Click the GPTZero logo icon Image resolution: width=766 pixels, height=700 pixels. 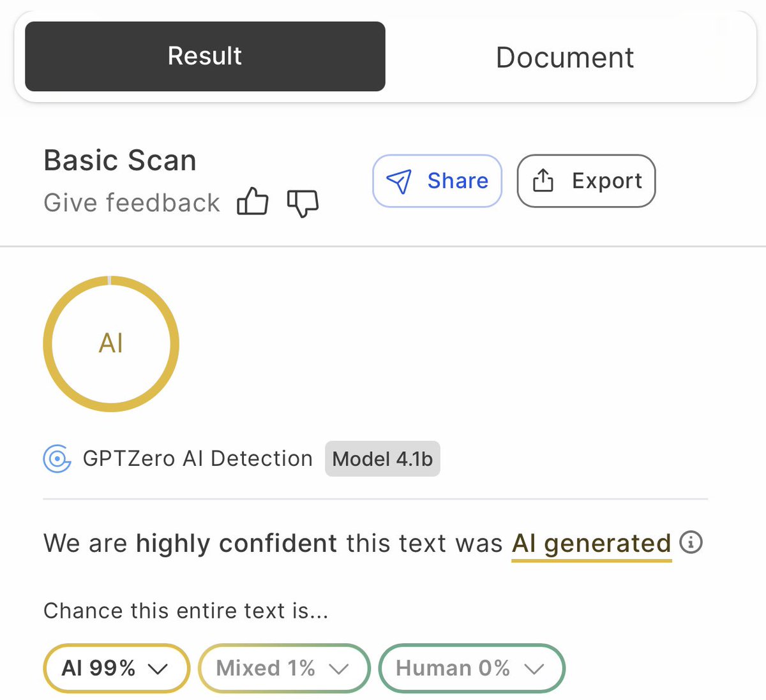57,459
